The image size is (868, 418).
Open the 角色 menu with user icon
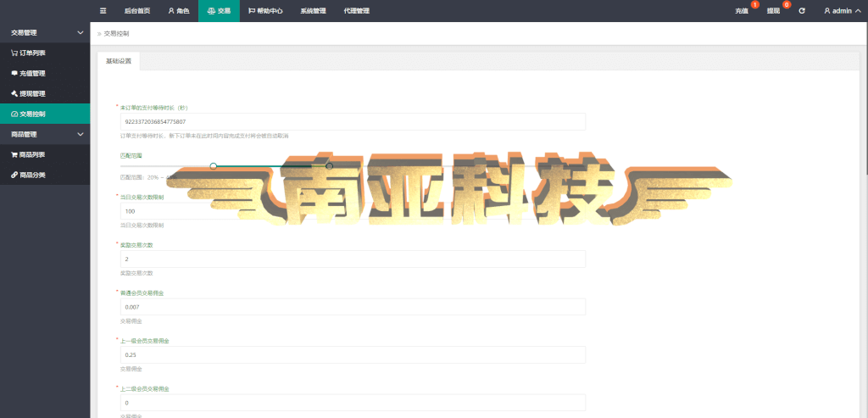coord(179,10)
